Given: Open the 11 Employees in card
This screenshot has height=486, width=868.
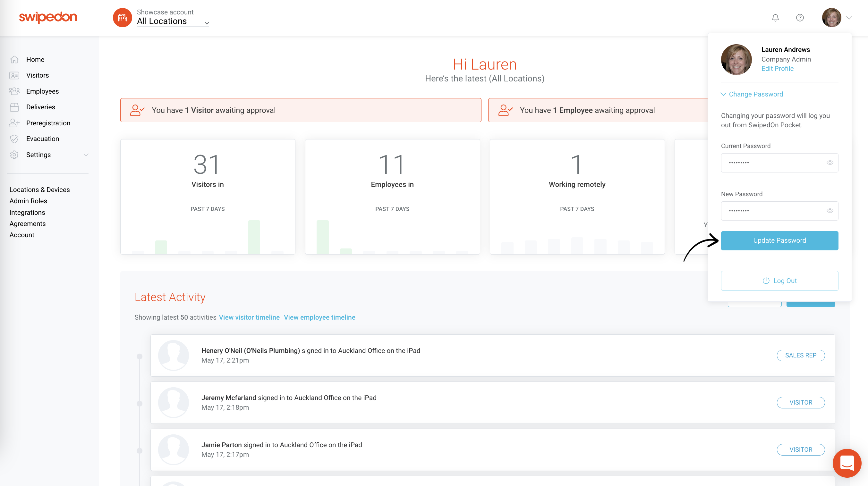Looking at the screenshot, I should pyautogui.click(x=392, y=197).
